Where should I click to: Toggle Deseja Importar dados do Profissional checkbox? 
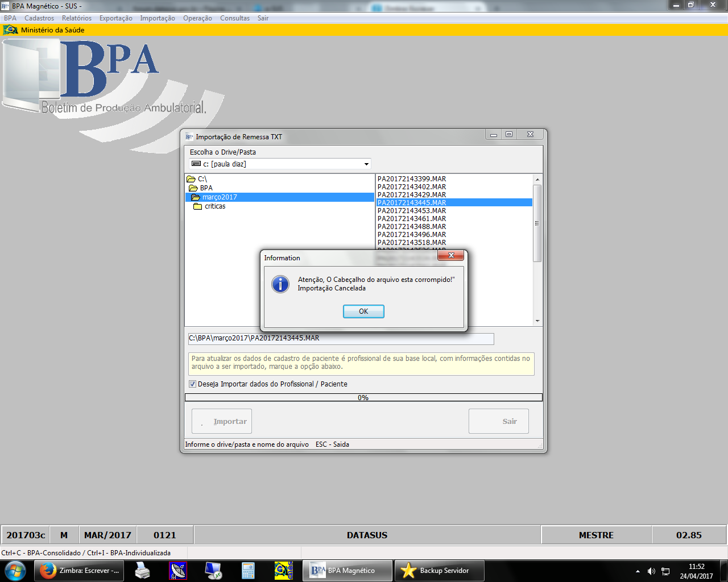pos(192,384)
